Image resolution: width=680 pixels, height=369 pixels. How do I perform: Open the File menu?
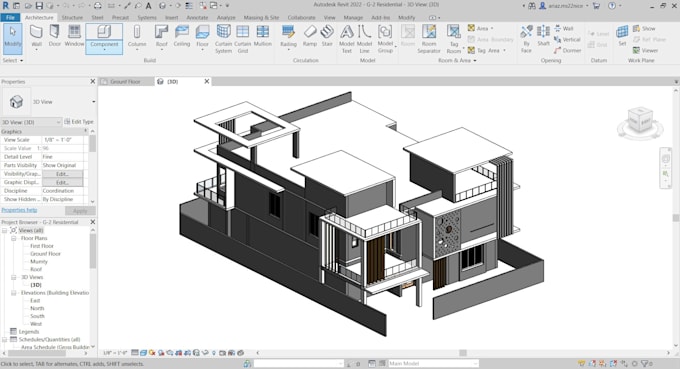click(10, 17)
